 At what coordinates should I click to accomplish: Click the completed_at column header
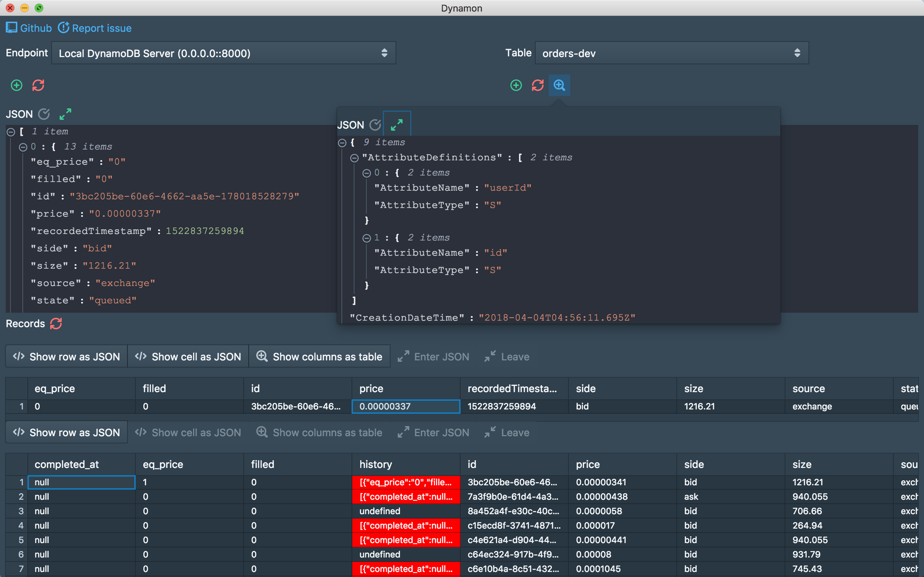(x=82, y=464)
